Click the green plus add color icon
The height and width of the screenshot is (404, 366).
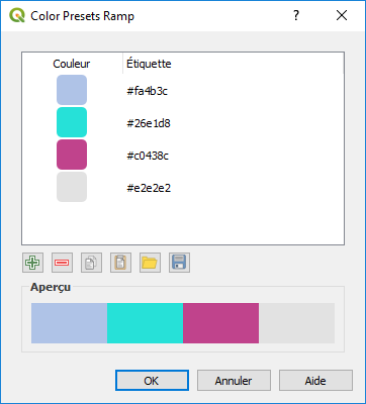(x=33, y=263)
